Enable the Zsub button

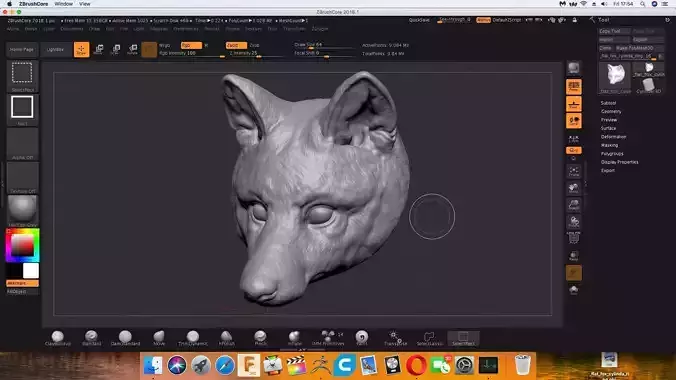tap(254, 45)
